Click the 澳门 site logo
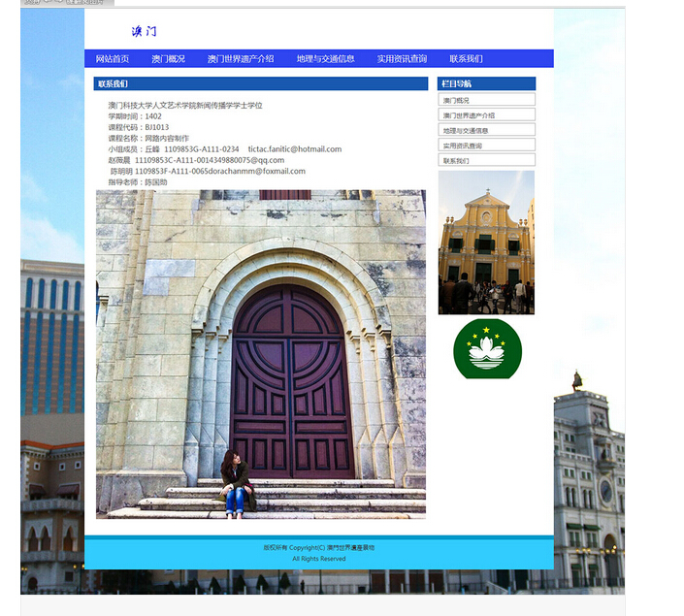684x616 pixels. [x=144, y=32]
